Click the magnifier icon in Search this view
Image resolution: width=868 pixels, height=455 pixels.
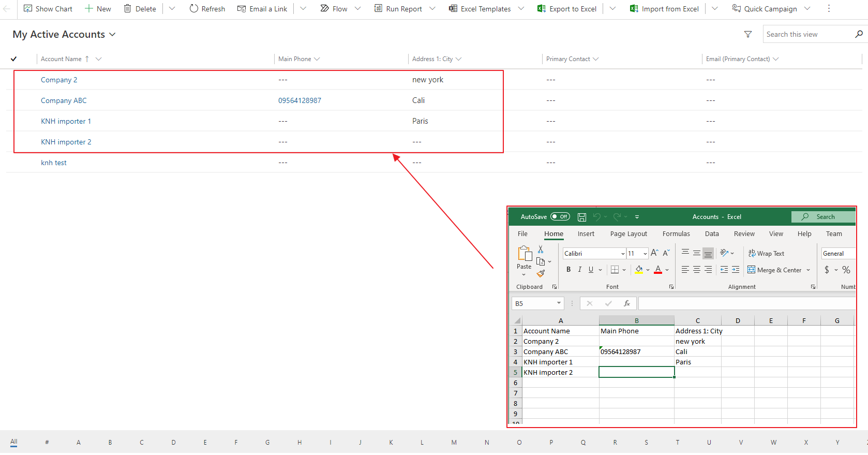pyautogui.click(x=859, y=34)
